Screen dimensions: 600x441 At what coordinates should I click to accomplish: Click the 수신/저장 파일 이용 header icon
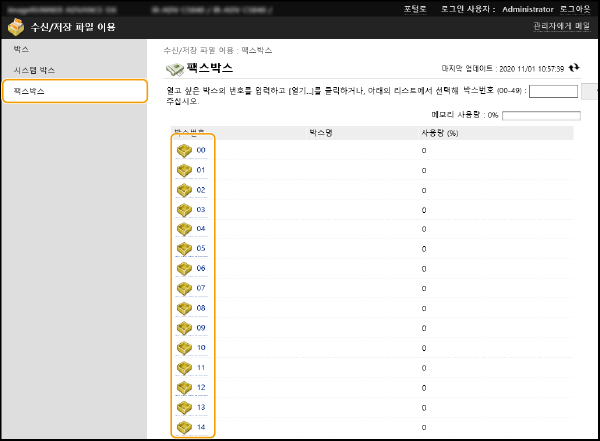(x=17, y=27)
